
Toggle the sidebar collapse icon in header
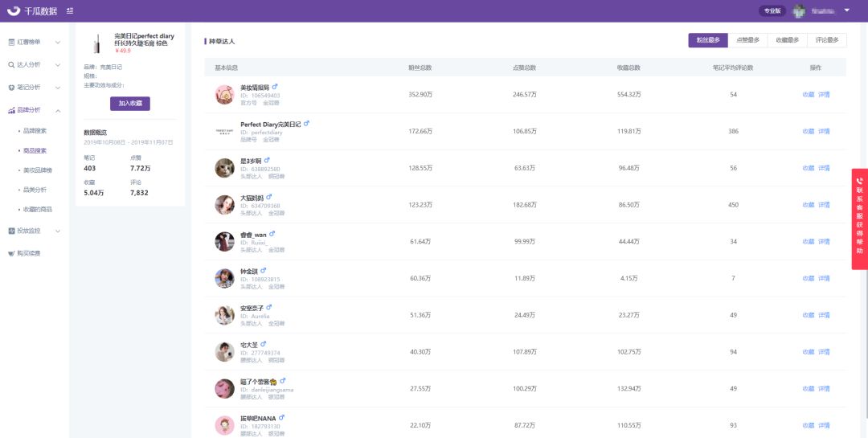click(x=70, y=11)
